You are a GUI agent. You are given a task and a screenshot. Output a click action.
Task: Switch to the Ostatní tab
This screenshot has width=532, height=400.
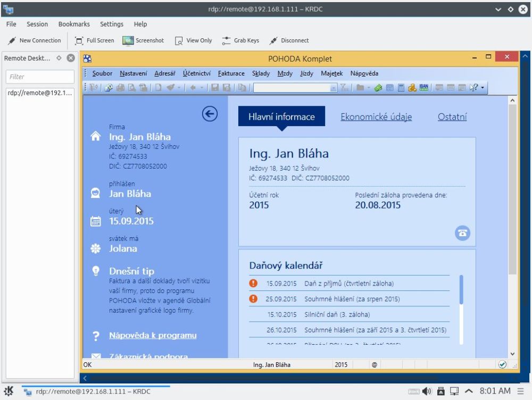pyautogui.click(x=452, y=117)
